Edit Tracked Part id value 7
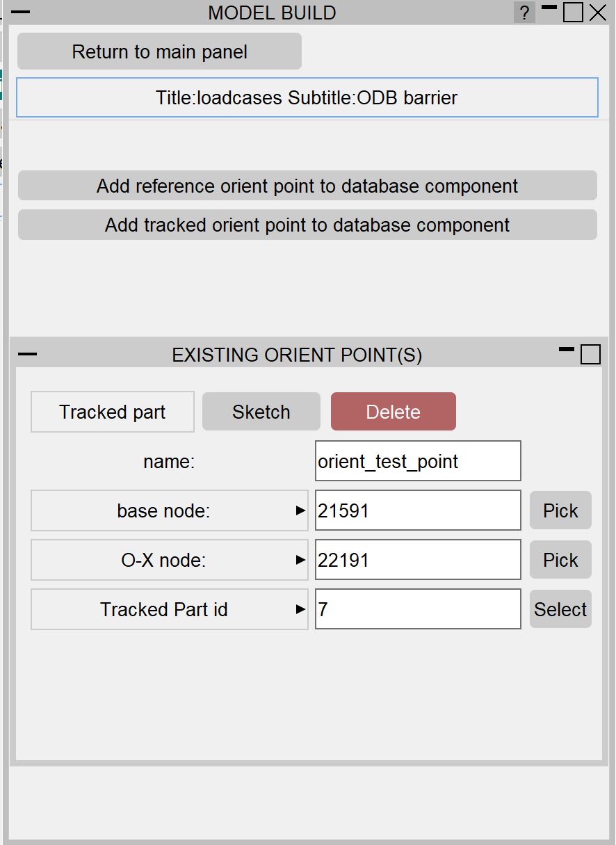Viewport: 616px width, 845px height. [418, 609]
